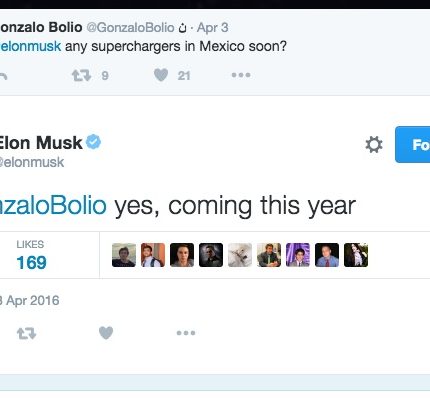The image size is (430, 398).
Task: Retweet Elon Musk's reply tweet
Action: pyautogui.click(x=26, y=333)
